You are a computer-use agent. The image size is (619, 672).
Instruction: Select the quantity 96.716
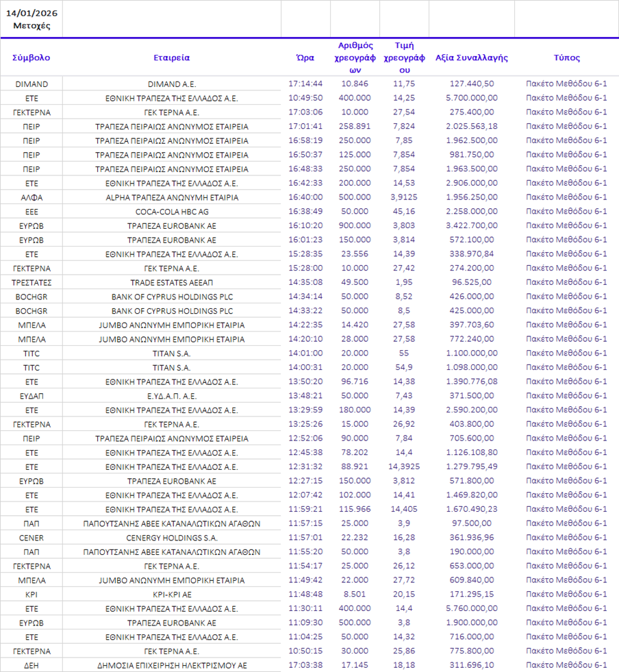point(355,381)
